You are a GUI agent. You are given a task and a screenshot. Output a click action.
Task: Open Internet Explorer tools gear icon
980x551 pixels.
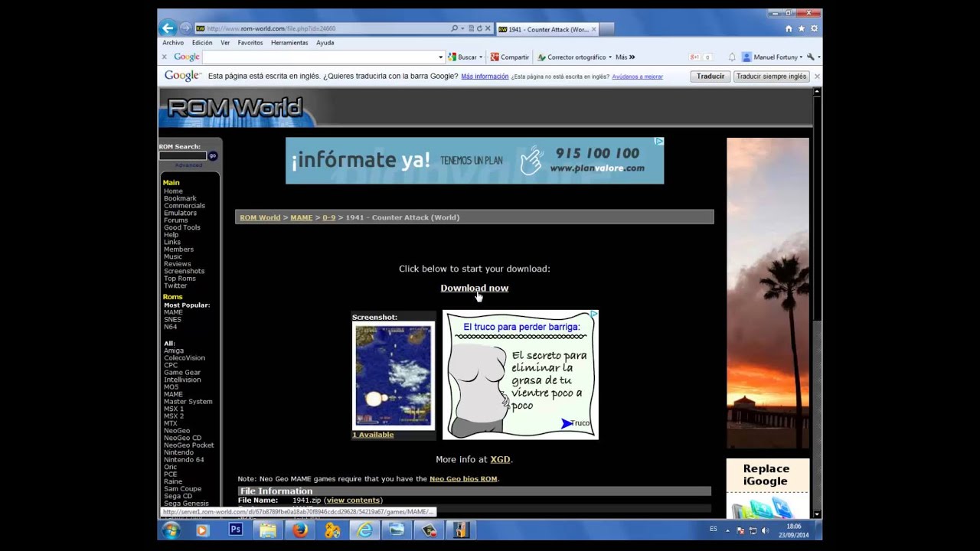pyautogui.click(x=815, y=28)
